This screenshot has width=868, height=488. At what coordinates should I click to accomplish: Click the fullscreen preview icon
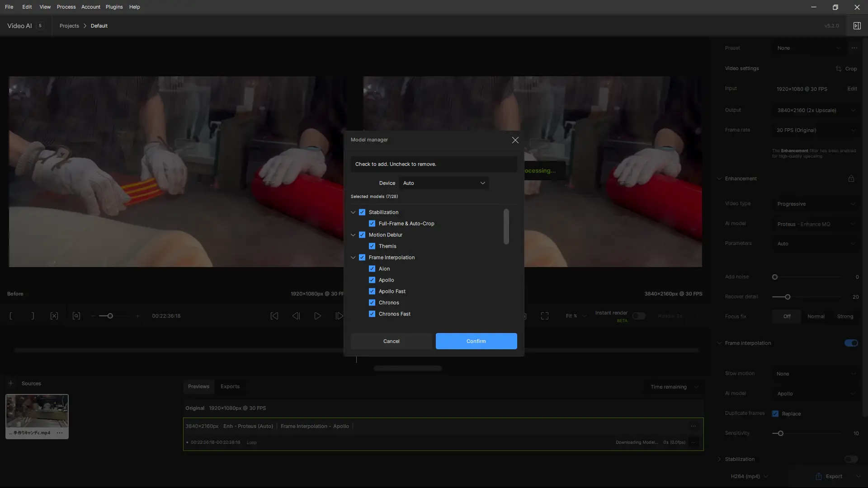tap(545, 316)
